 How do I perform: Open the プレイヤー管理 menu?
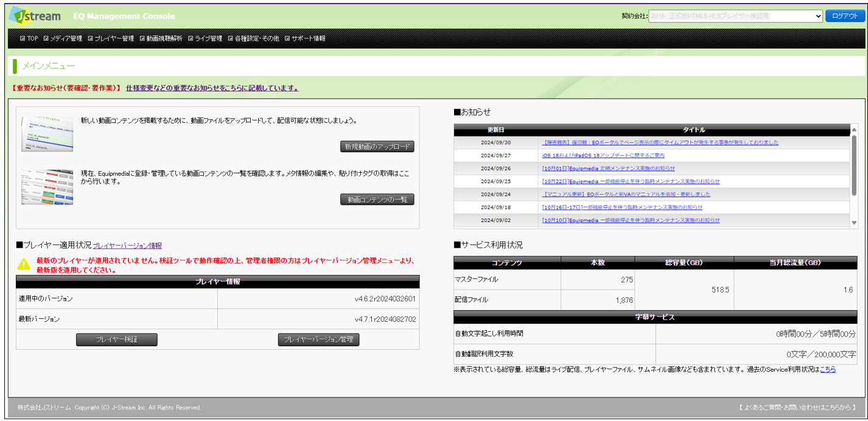[111, 38]
